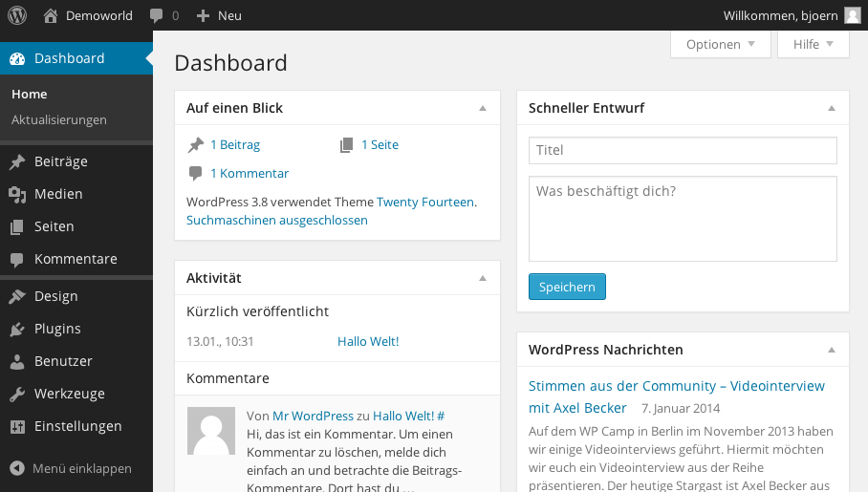This screenshot has width=868, height=492.
Task: Click the Plugins plug icon
Action: (x=17, y=330)
